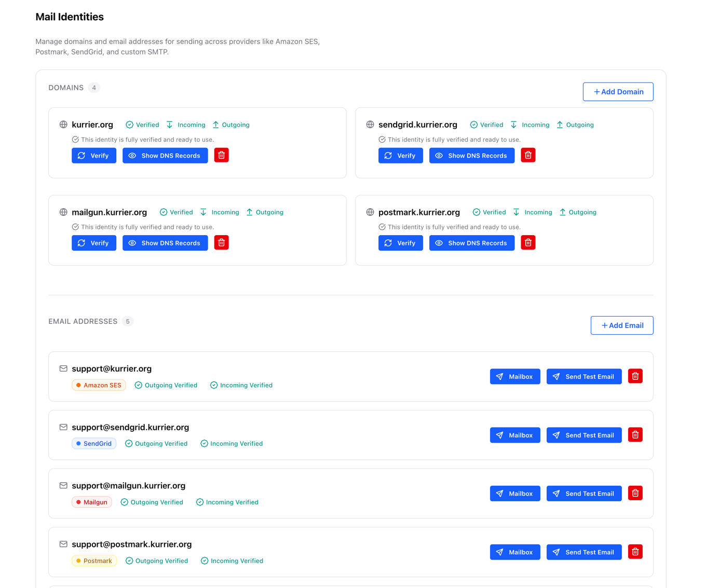This screenshot has width=704, height=588.
Task: Click the trash icon for the kurrier.org domain
Action: click(221, 155)
